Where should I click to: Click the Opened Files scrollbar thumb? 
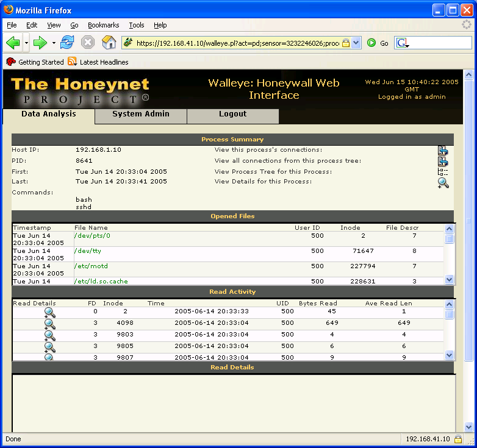pos(449,239)
